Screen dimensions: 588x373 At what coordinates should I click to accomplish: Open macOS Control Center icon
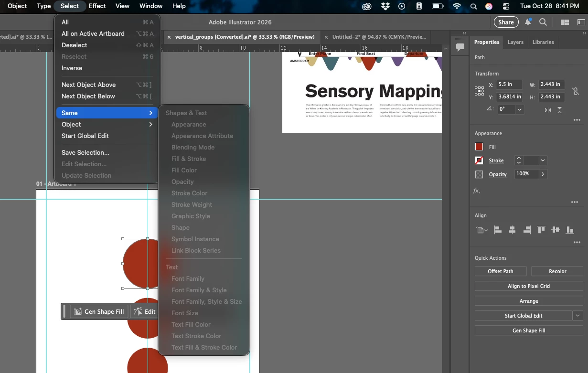[506, 6]
